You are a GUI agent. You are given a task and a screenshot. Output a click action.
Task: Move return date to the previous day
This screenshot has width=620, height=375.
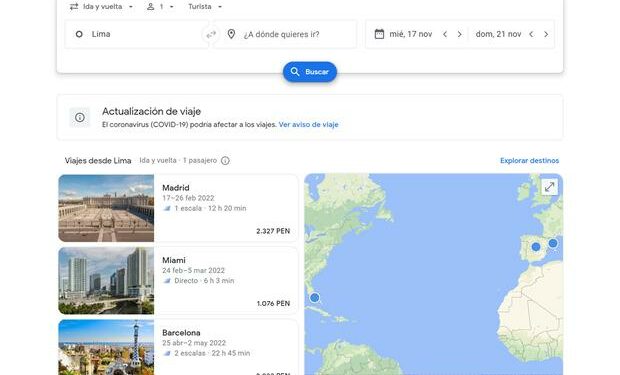[x=531, y=34]
